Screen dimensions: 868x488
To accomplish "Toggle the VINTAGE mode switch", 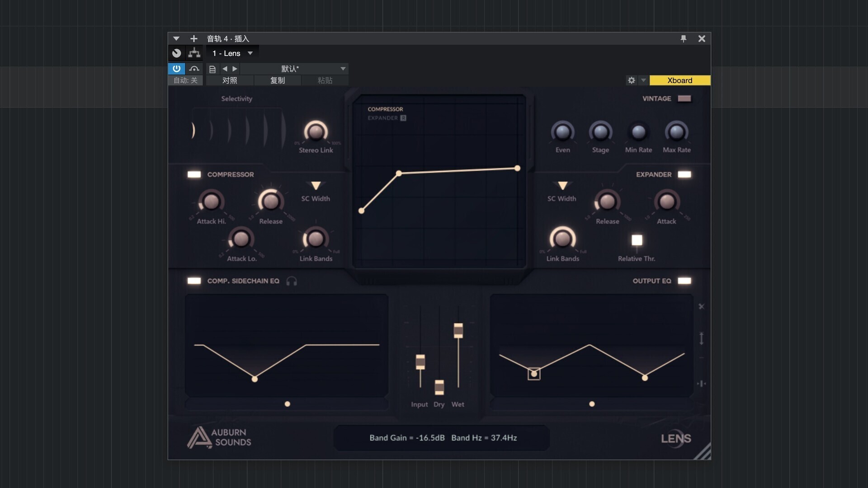I will 684,99.
